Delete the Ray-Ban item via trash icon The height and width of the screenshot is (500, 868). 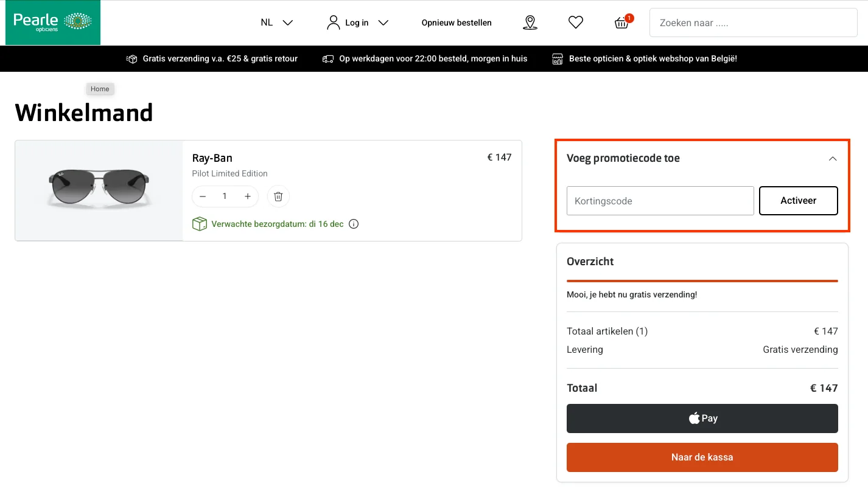click(278, 196)
